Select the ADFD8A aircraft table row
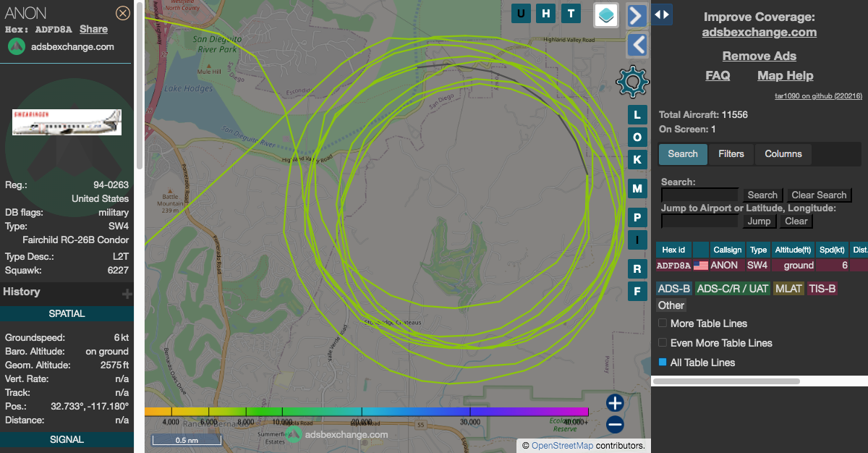 pos(762,266)
